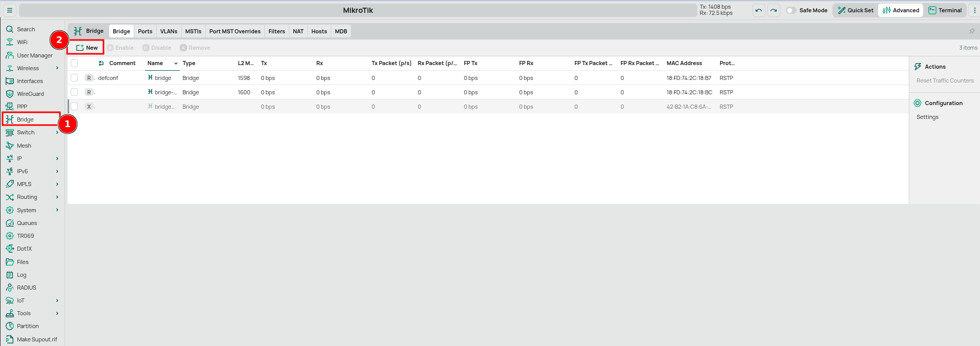Toggle the Safe Mode switch

[x=790, y=10]
